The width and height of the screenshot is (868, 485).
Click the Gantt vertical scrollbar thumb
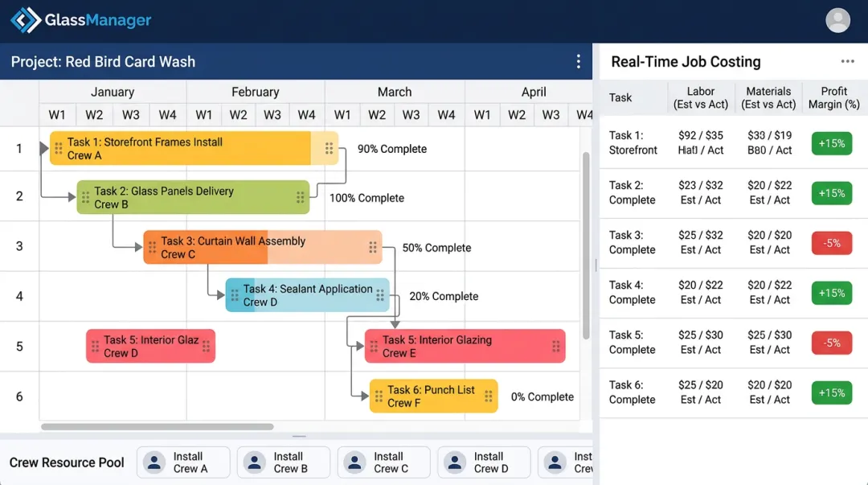586,245
